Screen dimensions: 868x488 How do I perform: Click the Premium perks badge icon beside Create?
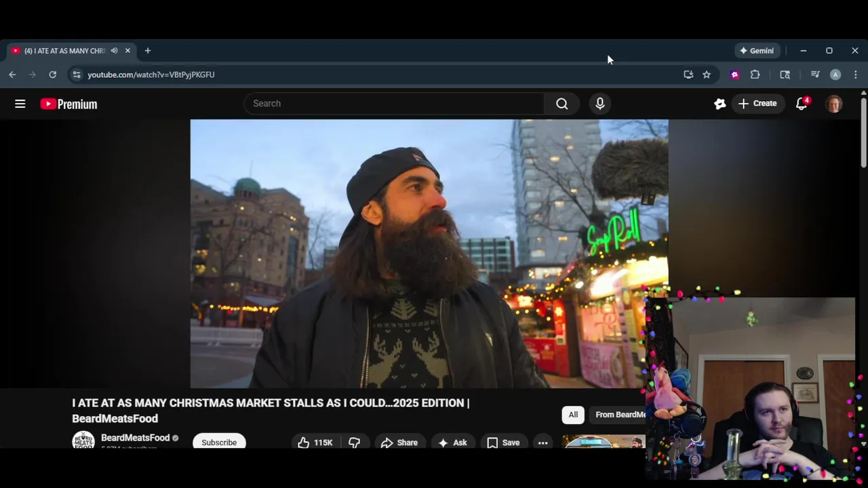720,104
